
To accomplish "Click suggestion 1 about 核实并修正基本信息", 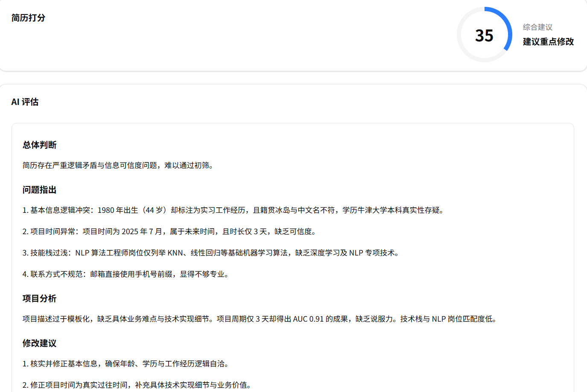I will click(127, 364).
